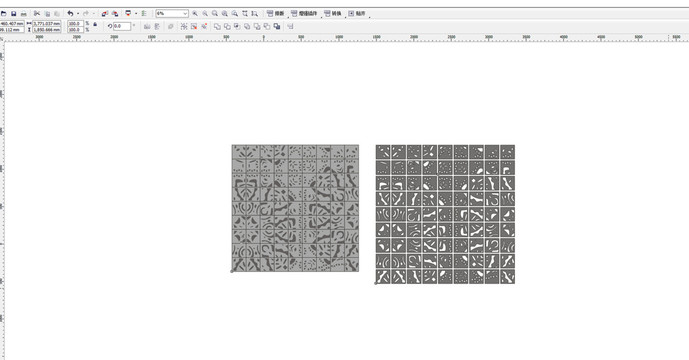The width and height of the screenshot is (689, 360).
Task: Click the first zoom magnifier icon
Action: pos(195,14)
